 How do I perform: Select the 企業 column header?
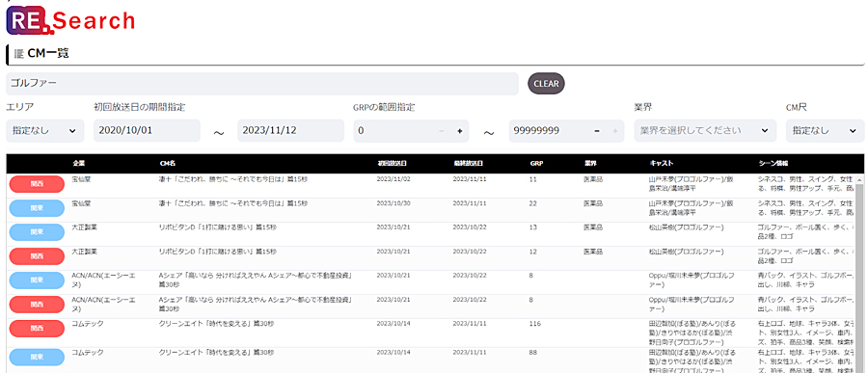78,164
